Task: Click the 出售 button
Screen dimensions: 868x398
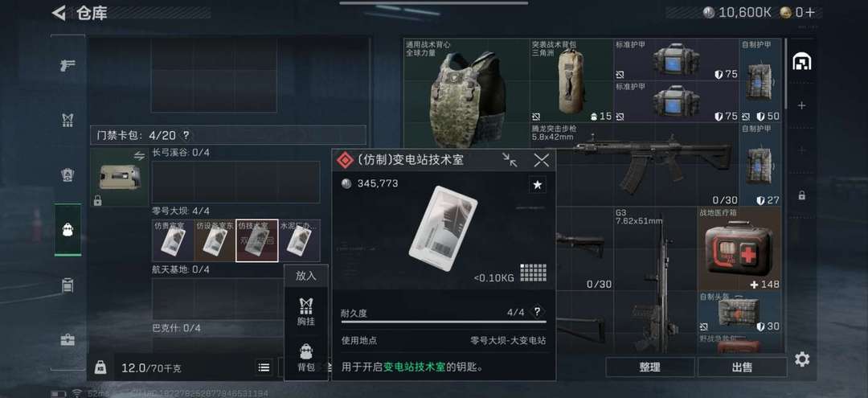Action: [743, 367]
